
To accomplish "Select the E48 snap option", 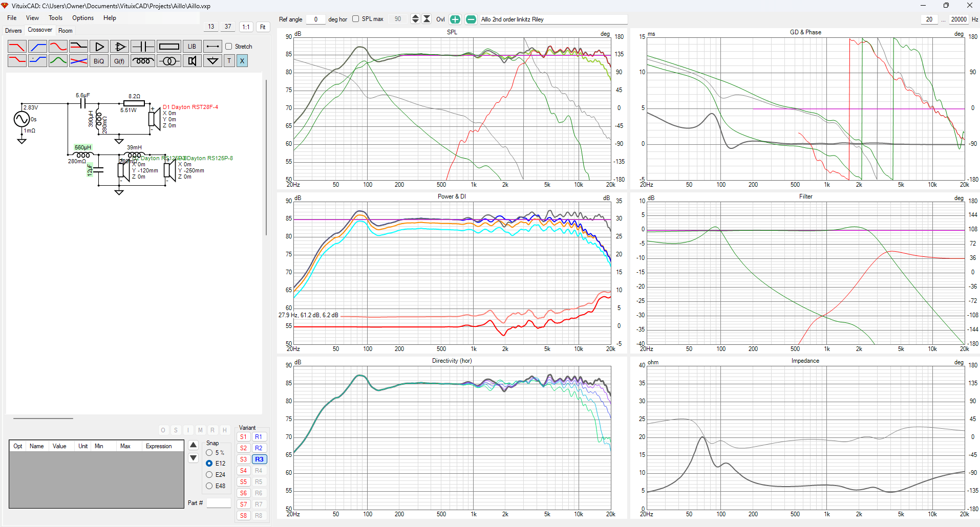I will click(209, 486).
